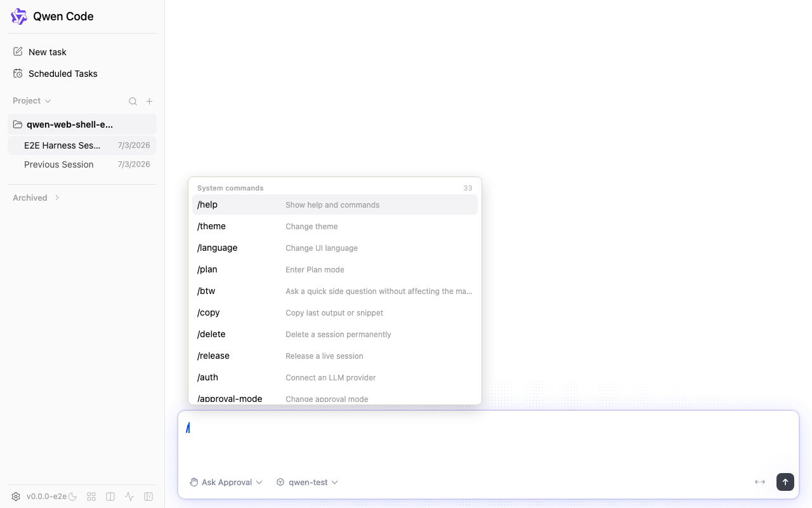Choose the /help command

(x=335, y=204)
